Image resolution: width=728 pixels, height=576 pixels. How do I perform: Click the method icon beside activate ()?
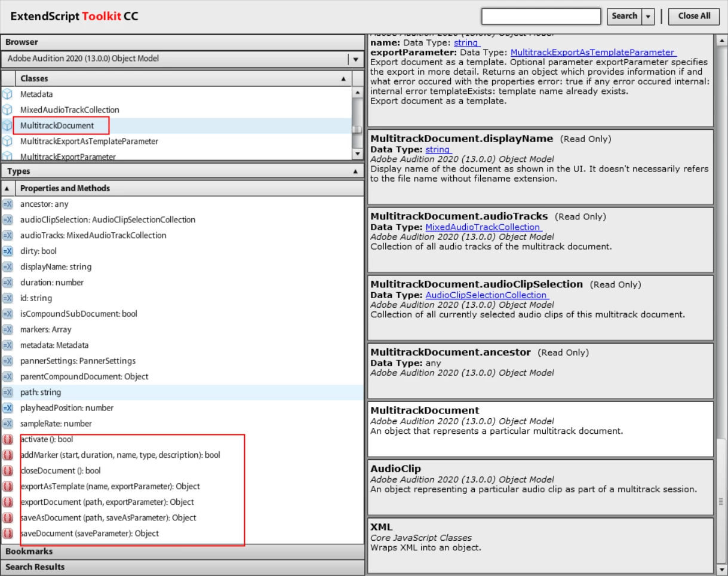pos(7,439)
